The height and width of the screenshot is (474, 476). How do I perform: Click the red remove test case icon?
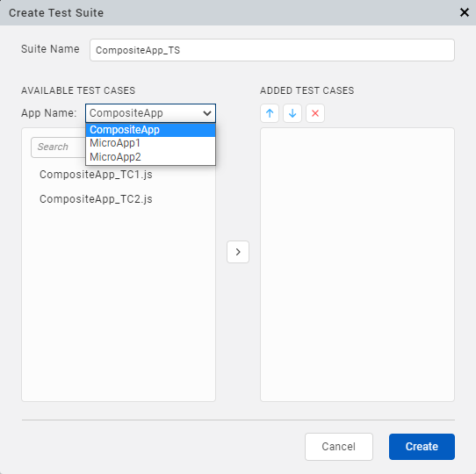(315, 113)
